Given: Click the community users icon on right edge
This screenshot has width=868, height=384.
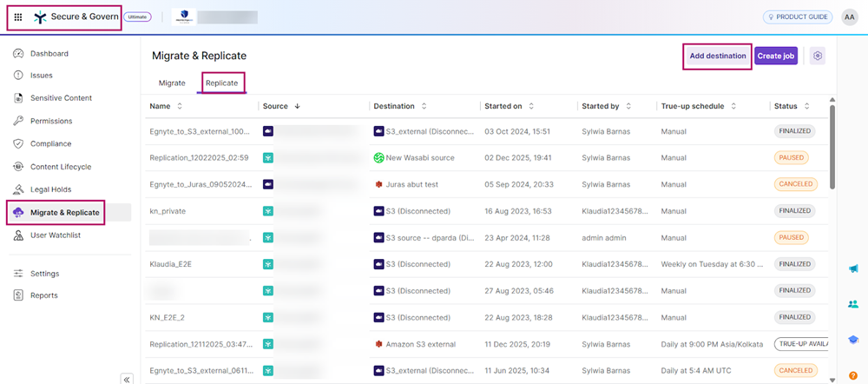Looking at the screenshot, I should coord(853,304).
